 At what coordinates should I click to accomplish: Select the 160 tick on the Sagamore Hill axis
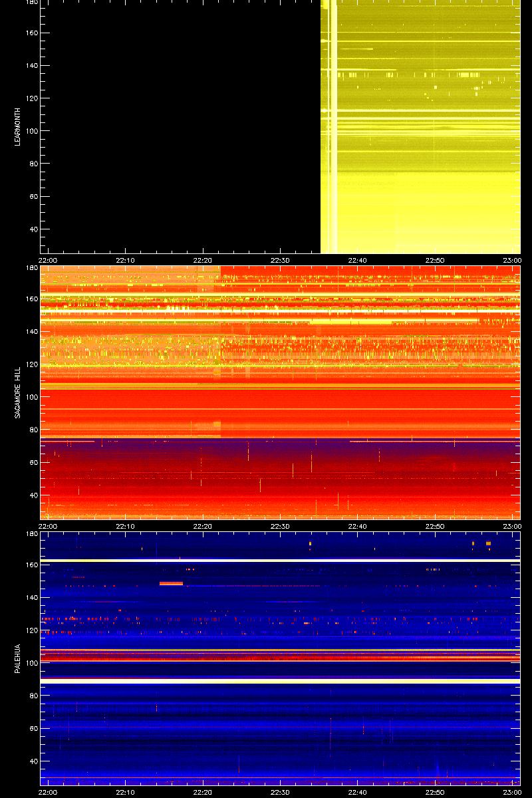tap(31, 299)
